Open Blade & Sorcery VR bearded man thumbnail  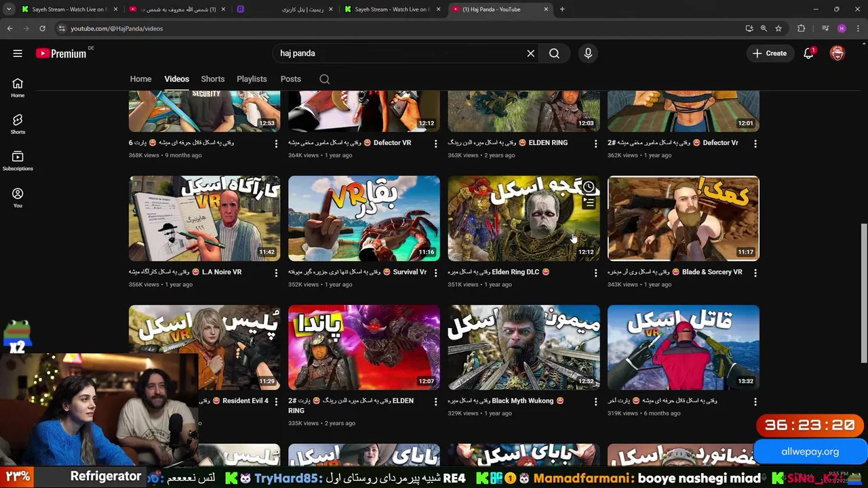684,218
